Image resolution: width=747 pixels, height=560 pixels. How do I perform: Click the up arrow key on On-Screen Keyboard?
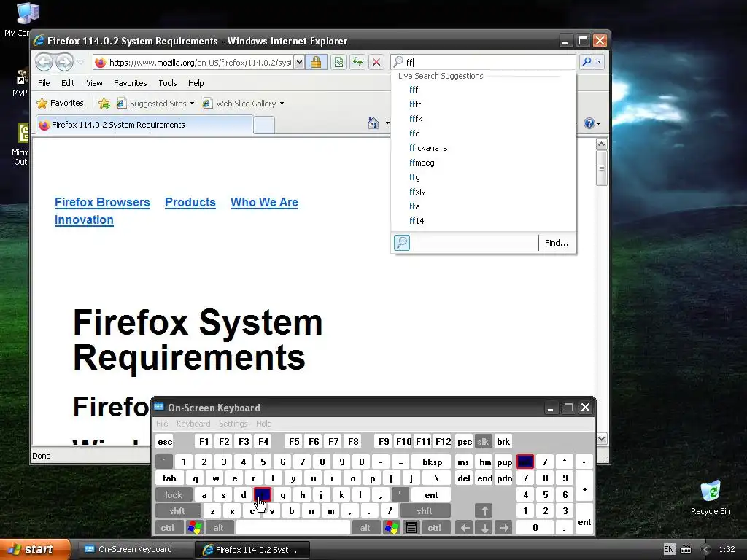coord(484,511)
